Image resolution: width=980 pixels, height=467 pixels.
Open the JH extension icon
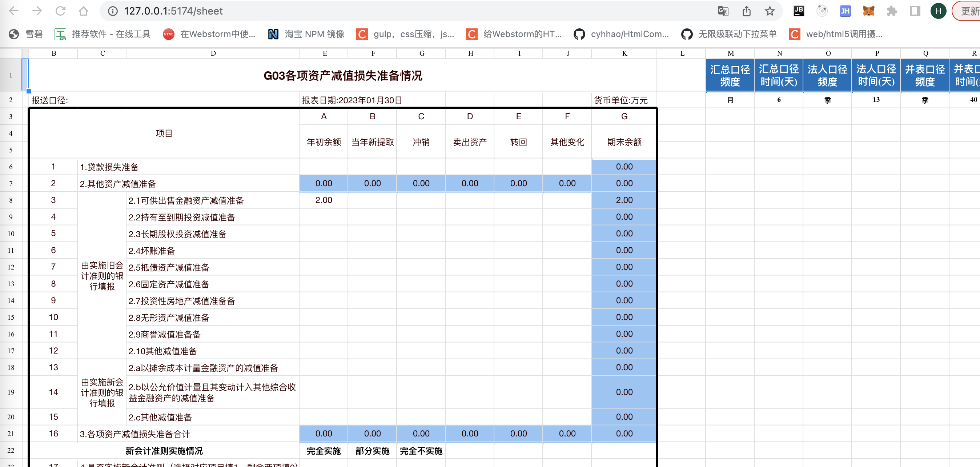click(846, 11)
